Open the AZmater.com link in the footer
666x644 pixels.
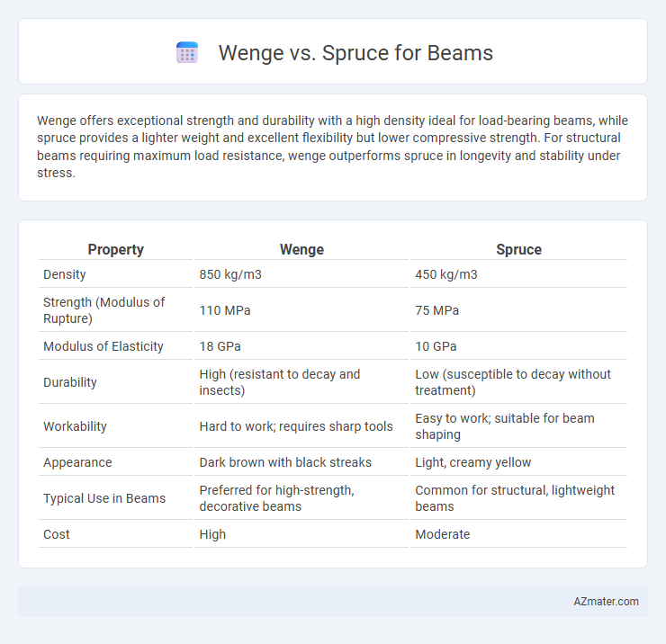606,601
